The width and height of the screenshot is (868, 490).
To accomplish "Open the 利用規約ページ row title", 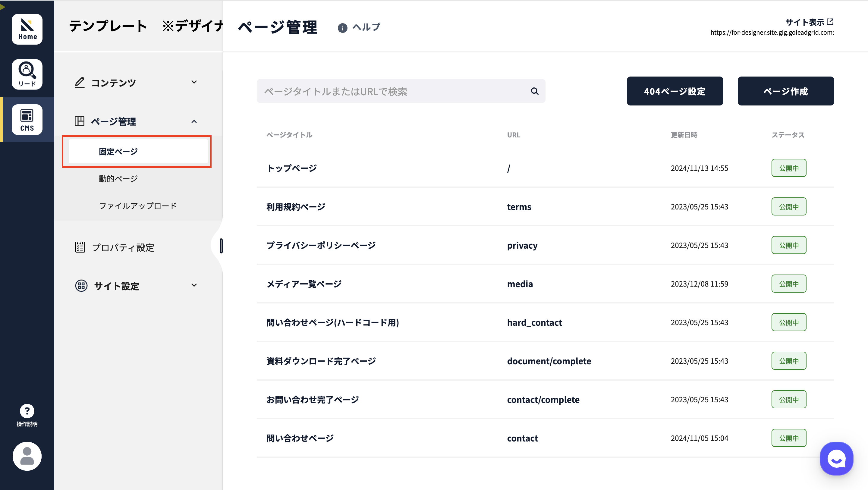I will tap(296, 207).
